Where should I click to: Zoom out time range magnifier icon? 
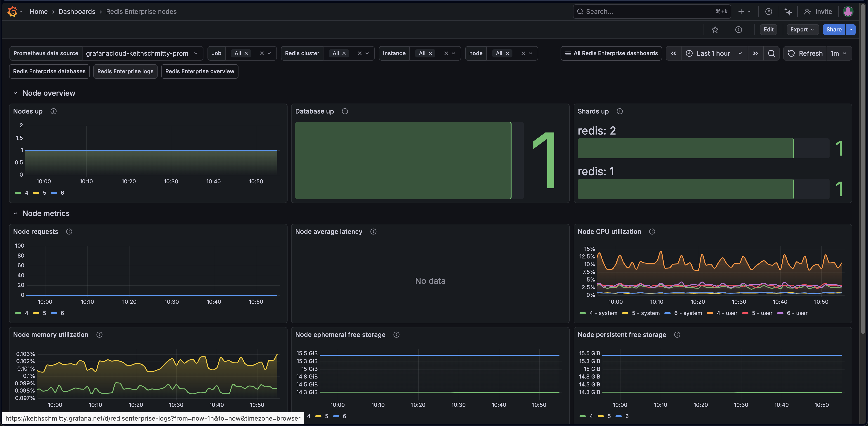(771, 53)
